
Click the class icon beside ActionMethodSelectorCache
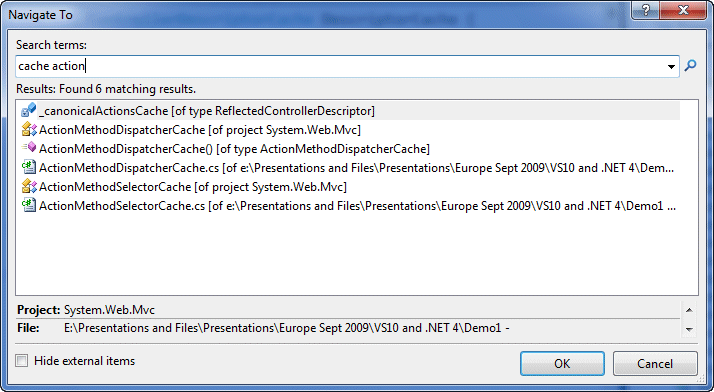click(29, 186)
